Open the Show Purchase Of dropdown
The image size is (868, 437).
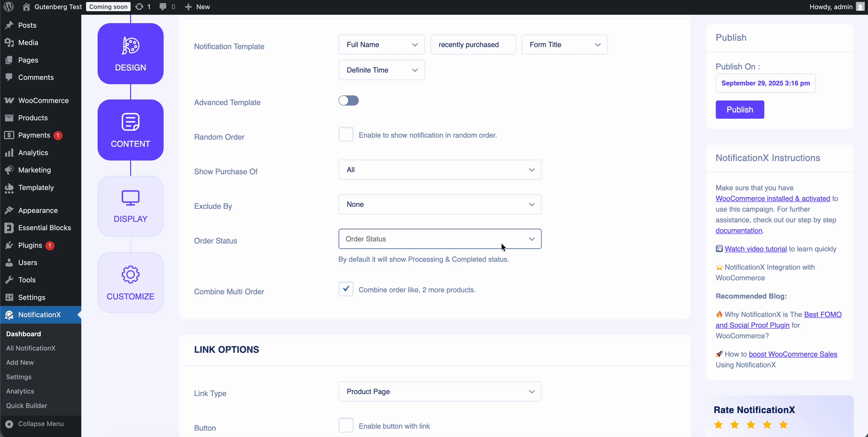coord(439,170)
